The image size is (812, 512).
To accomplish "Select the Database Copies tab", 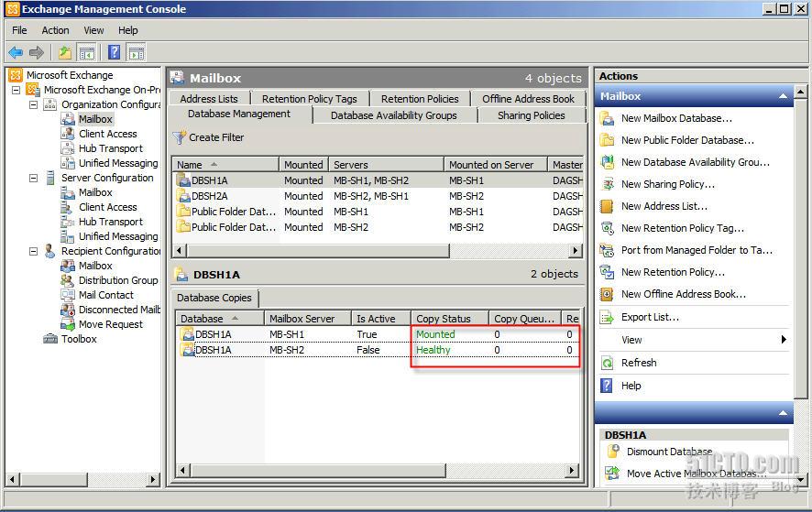I will pos(214,299).
